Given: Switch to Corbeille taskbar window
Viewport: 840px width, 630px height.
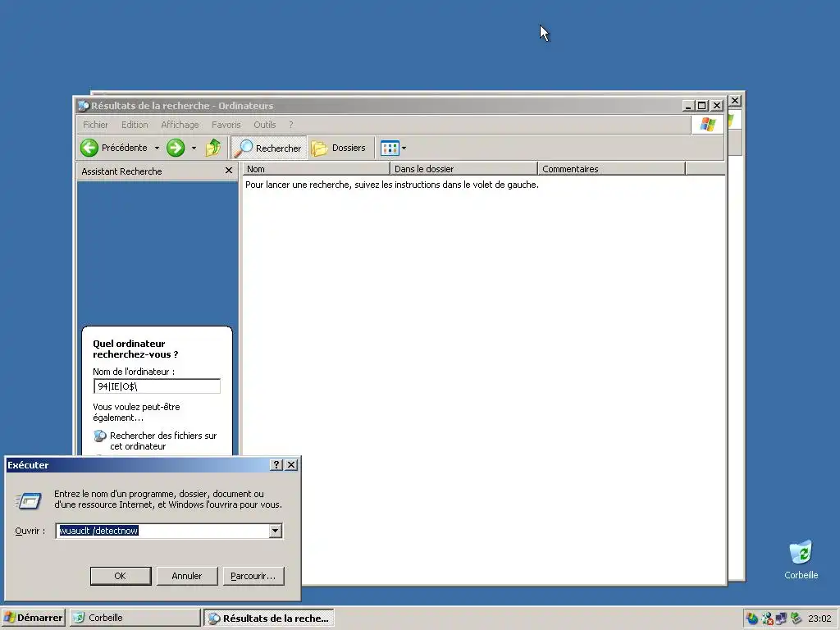Looking at the screenshot, I should 135,618.
